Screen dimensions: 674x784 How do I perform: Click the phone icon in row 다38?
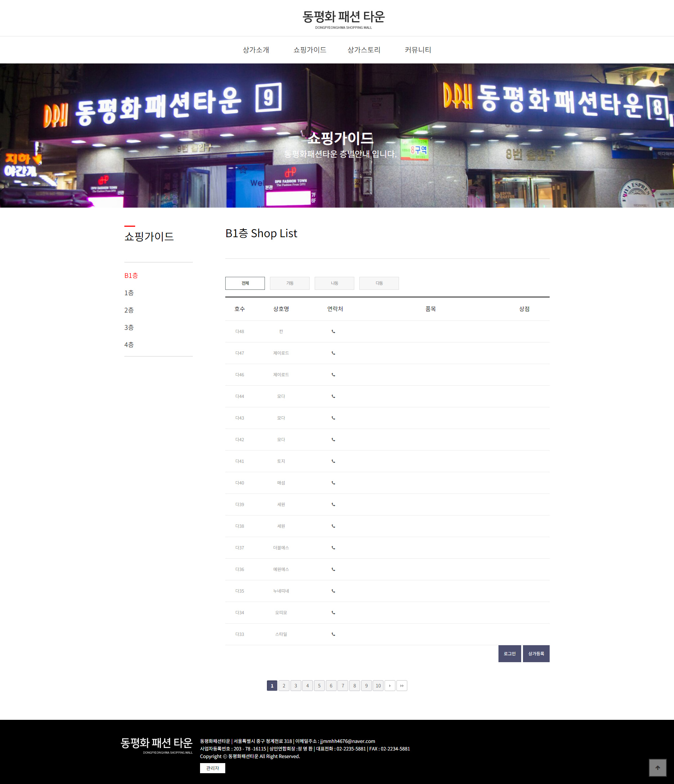point(333,526)
